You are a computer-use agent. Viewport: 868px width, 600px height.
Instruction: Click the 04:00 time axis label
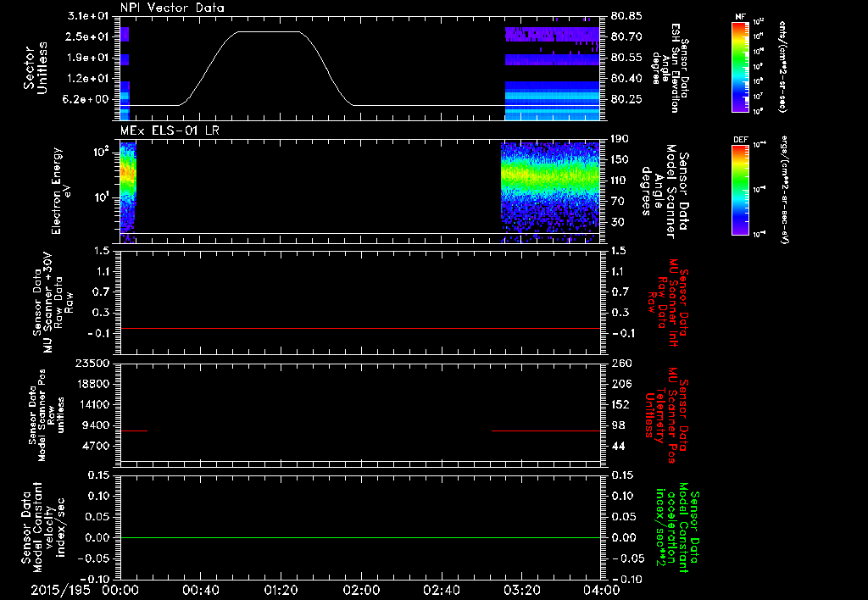tap(602, 590)
